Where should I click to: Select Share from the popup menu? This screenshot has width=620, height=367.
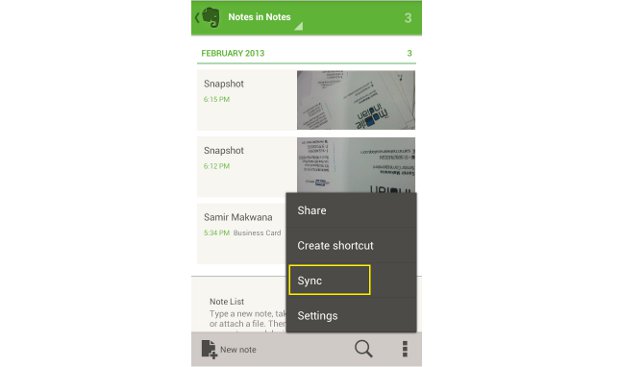click(x=351, y=210)
